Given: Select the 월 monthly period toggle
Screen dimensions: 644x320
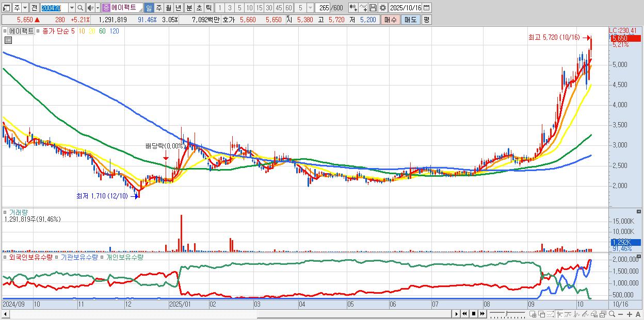Looking at the screenshot, I should tap(168, 8).
